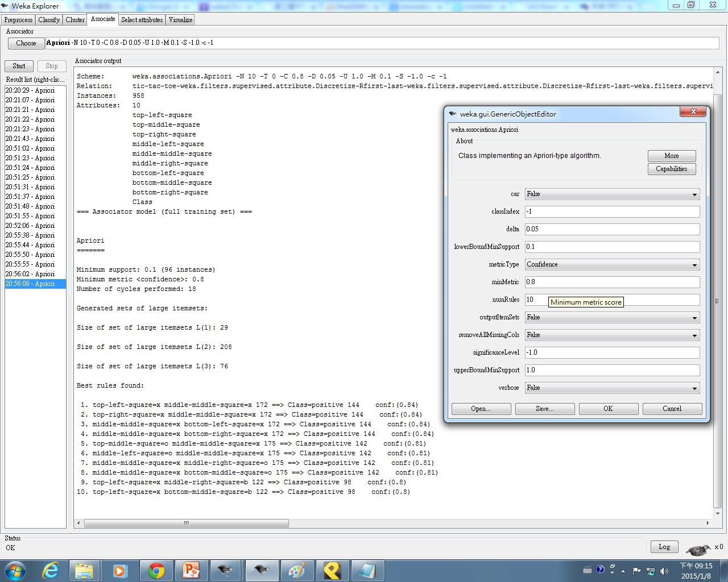
Task: Click the Choose associator button
Action: pyautogui.click(x=26, y=43)
